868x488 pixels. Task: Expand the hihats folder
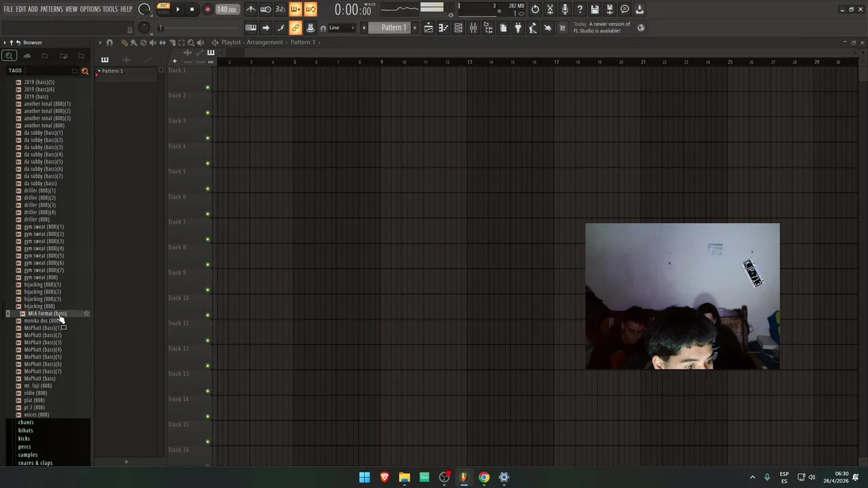(x=26, y=430)
